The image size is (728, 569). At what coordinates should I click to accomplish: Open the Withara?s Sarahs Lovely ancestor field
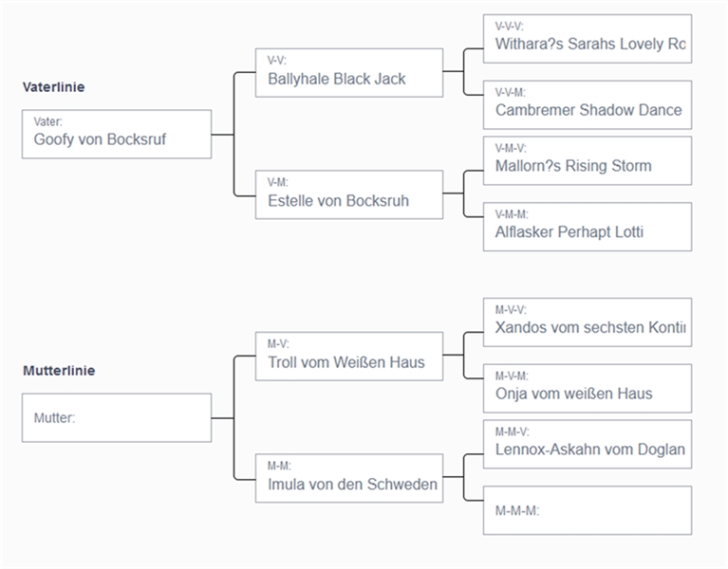tap(587, 39)
